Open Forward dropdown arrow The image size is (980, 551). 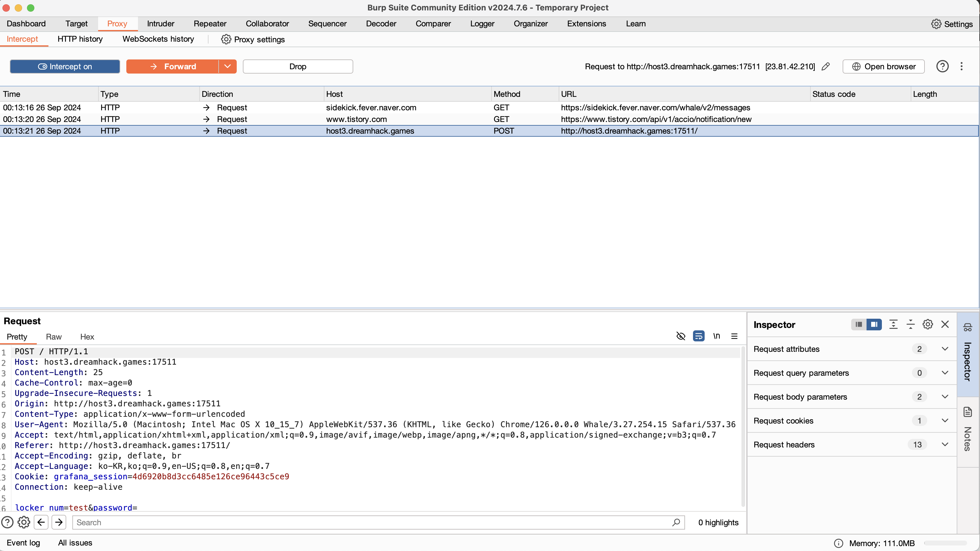coord(228,66)
